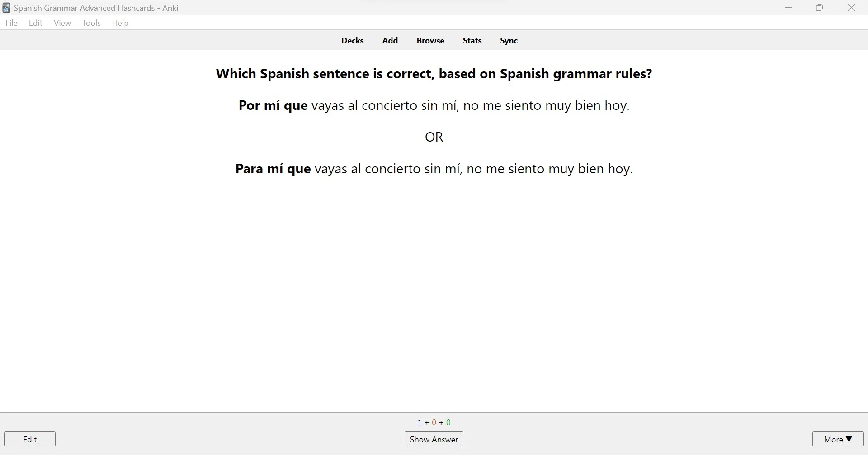Select the sentence starting with Por mí que
This screenshot has height=455, width=868.
(433, 105)
